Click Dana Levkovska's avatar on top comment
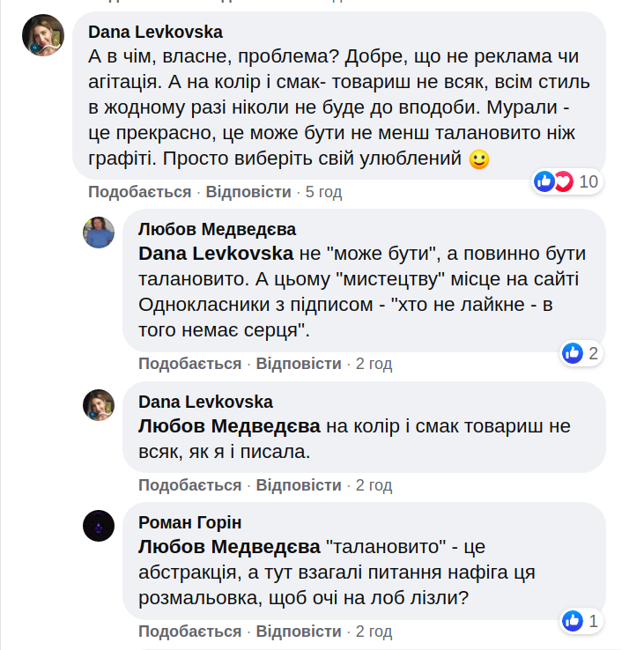644x650 pixels. (x=42, y=37)
